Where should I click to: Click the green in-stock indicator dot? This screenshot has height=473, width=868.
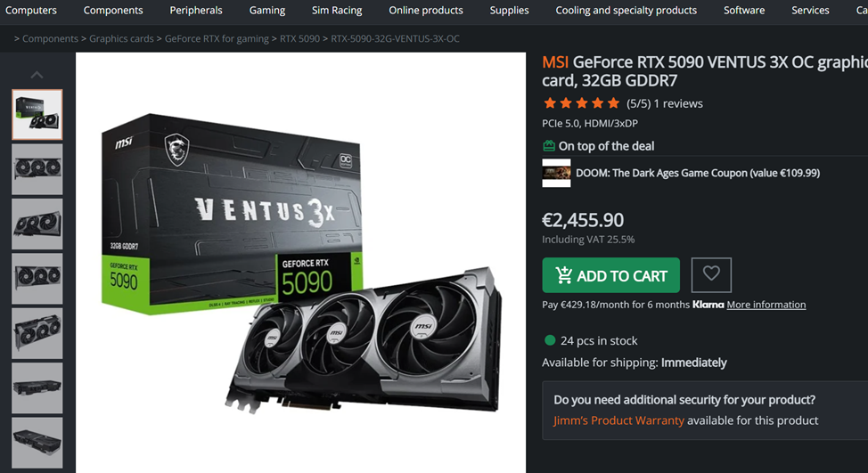tap(550, 340)
